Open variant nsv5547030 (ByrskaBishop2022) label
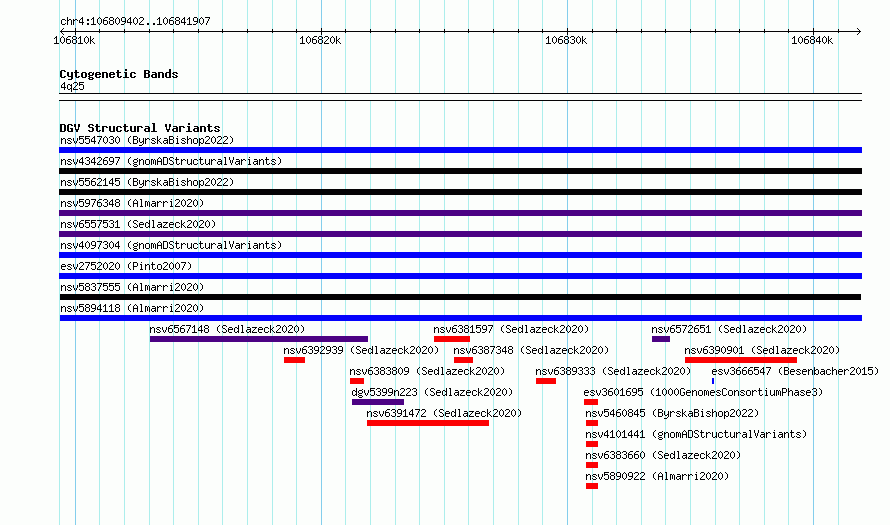 click(x=147, y=140)
